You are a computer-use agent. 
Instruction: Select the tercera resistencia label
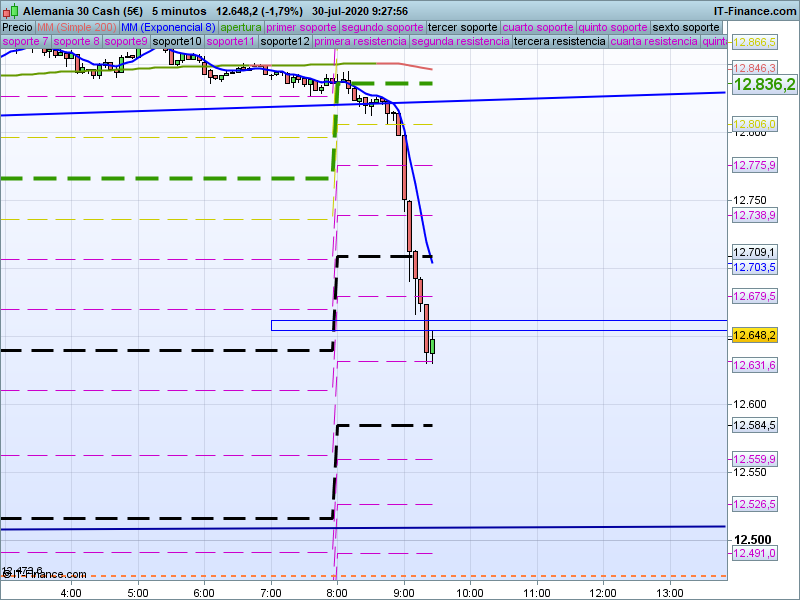click(x=558, y=42)
